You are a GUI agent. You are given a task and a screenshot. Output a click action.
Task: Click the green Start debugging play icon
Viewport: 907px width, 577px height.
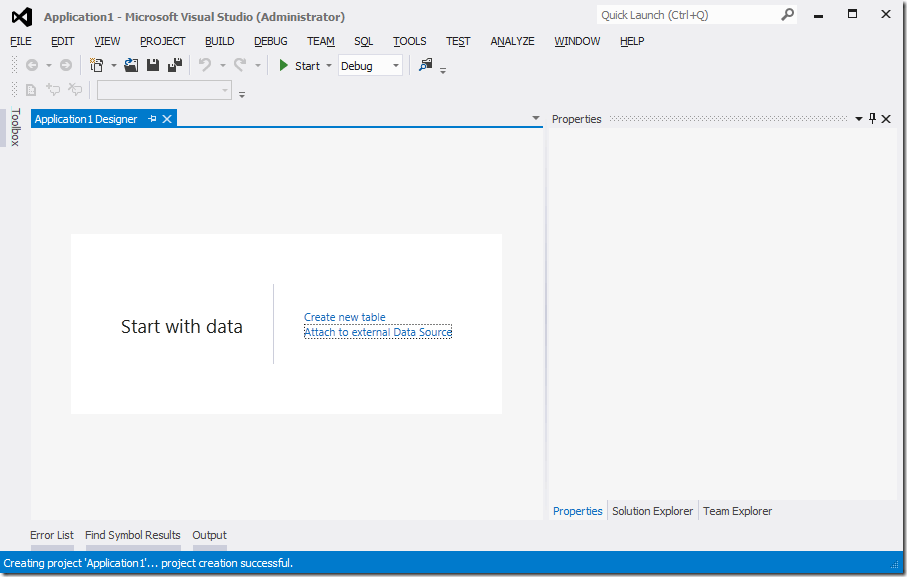click(283, 65)
